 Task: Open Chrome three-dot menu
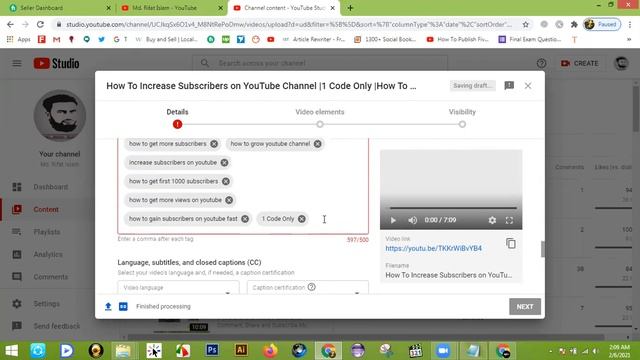[x=631, y=24]
